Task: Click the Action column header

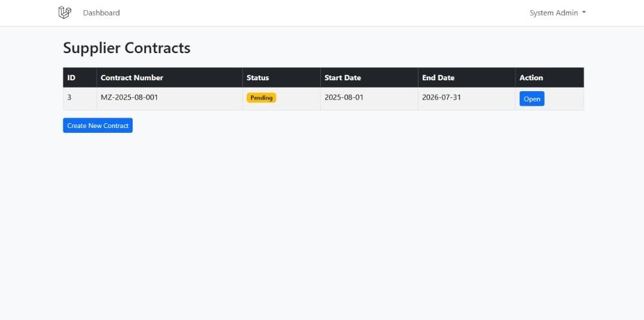Action: coord(549,77)
